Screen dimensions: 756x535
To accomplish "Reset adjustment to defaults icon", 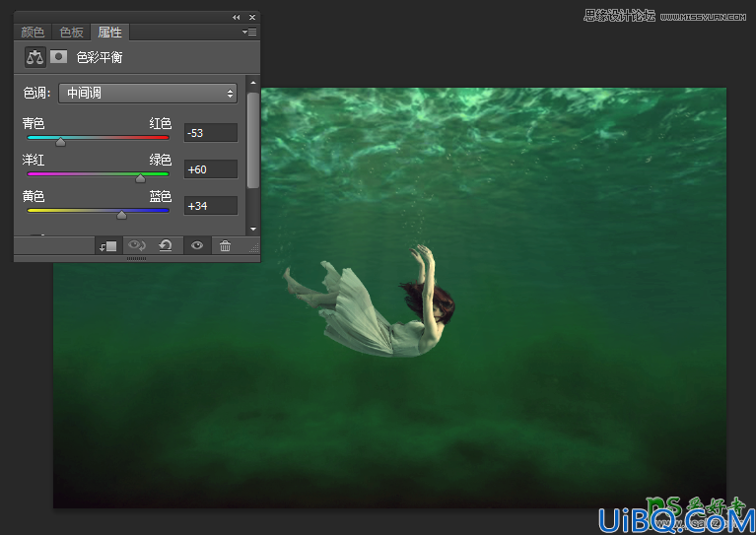I will point(166,245).
